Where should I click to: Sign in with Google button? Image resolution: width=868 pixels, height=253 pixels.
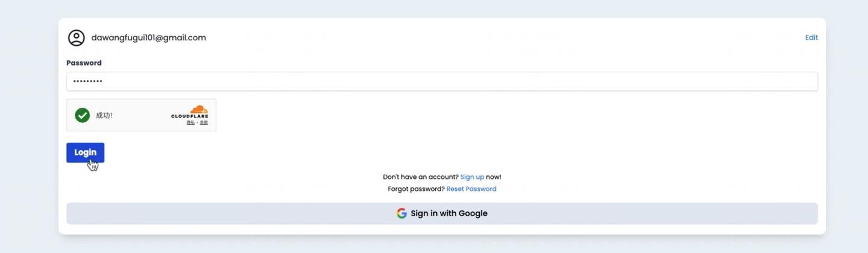[442, 213]
